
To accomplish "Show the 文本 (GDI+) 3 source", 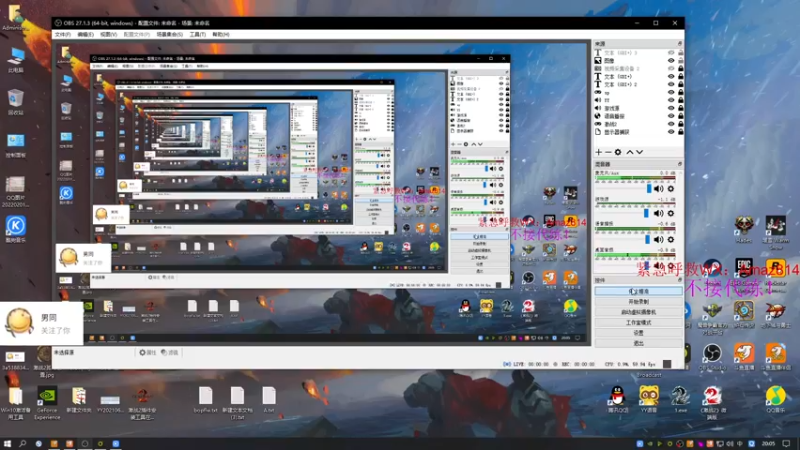I will pos(671,53).
